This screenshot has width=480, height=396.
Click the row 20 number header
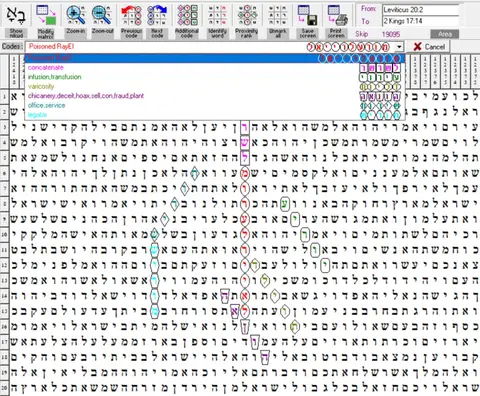4,388
